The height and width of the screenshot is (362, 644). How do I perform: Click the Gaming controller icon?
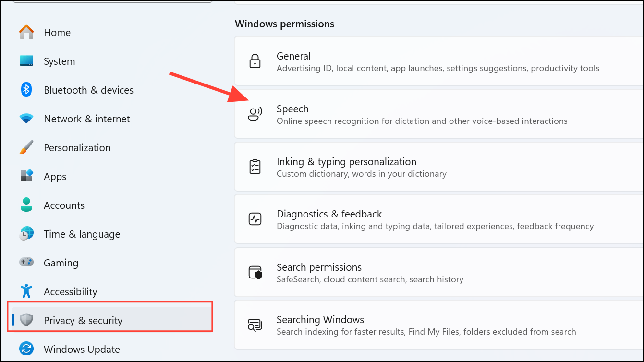point(26,262)
